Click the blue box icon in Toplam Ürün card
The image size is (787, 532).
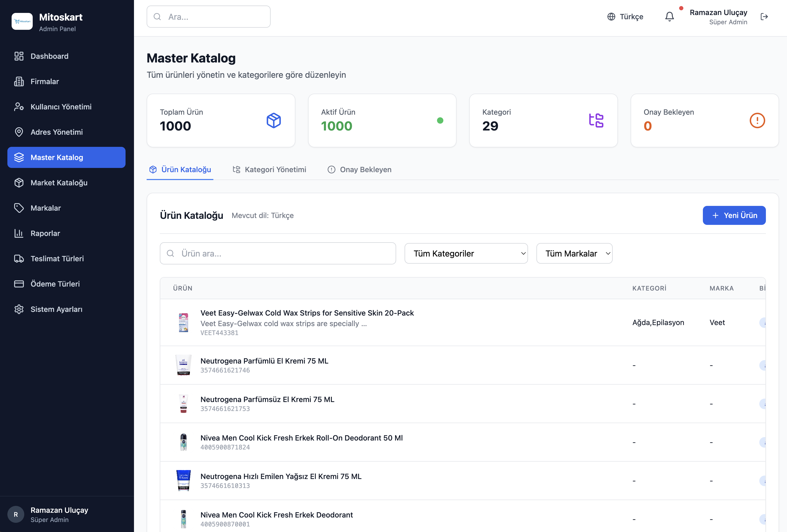pos(273,120)
